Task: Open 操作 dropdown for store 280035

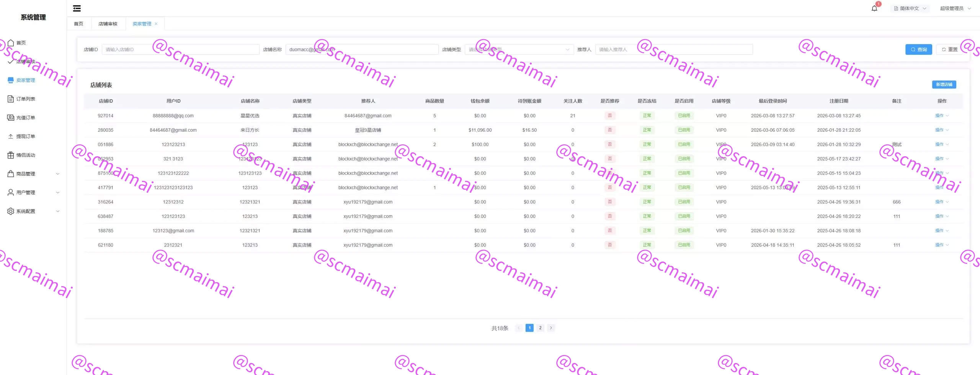Action: coord(942,130)
